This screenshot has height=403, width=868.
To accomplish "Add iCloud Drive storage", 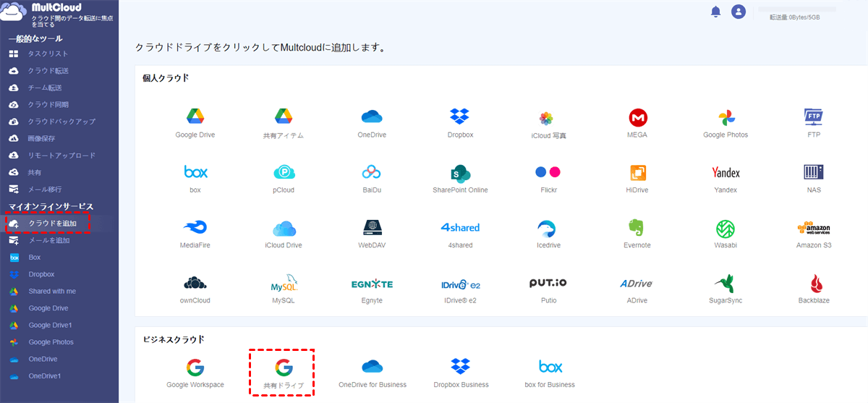I will [284, 229].
